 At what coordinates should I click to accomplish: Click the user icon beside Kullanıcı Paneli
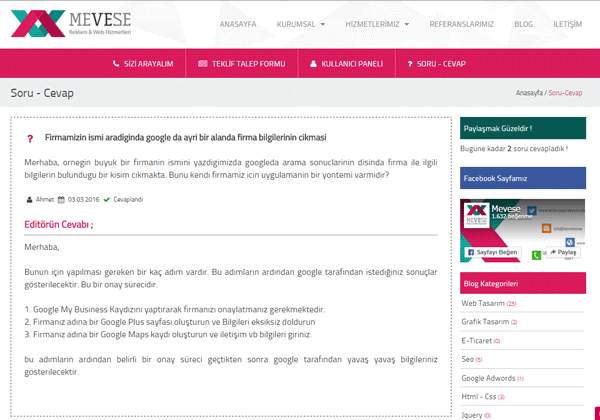313,63
